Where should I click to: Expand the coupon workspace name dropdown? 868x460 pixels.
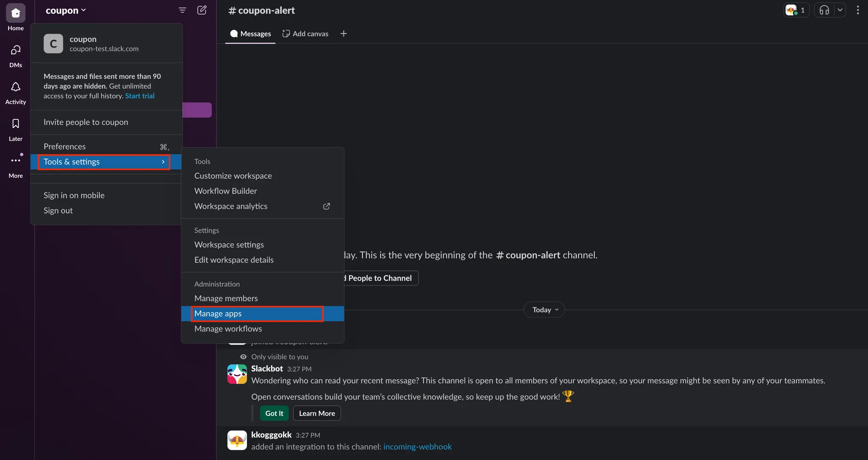coord(66,10)
